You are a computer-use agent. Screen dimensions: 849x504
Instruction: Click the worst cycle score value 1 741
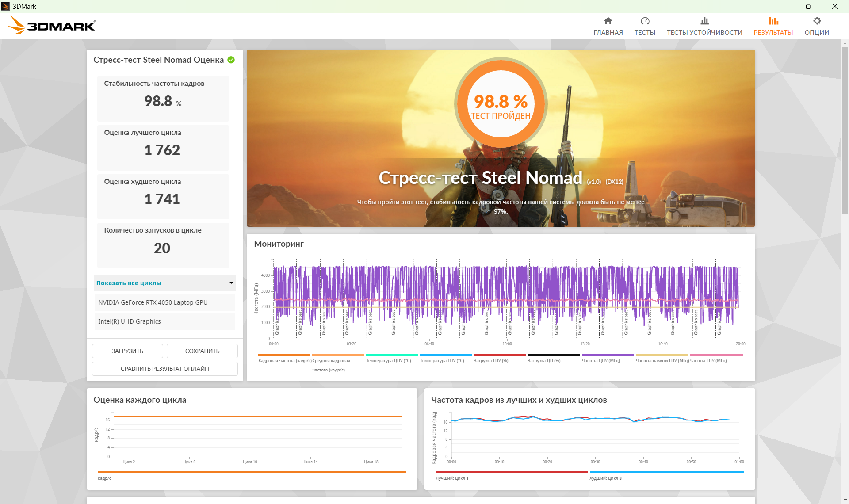[x=162, y=199]
